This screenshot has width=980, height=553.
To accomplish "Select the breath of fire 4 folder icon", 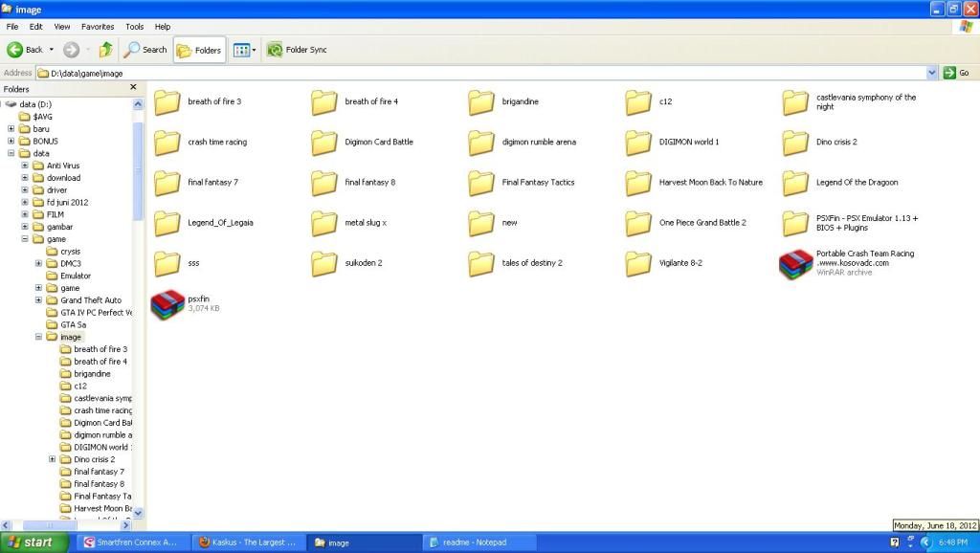I will (x=324, y=101).
